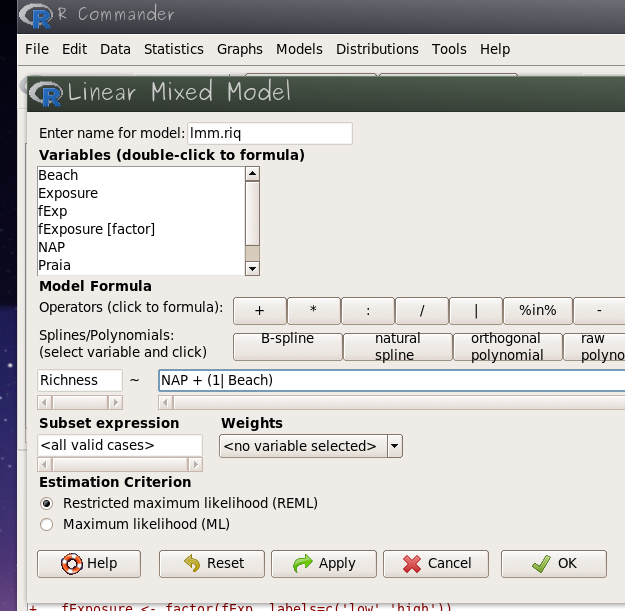The height and width of the screenshot is (611, 625).
Task: Click the asterisk multiplication operator button
Action: [313, 312]
